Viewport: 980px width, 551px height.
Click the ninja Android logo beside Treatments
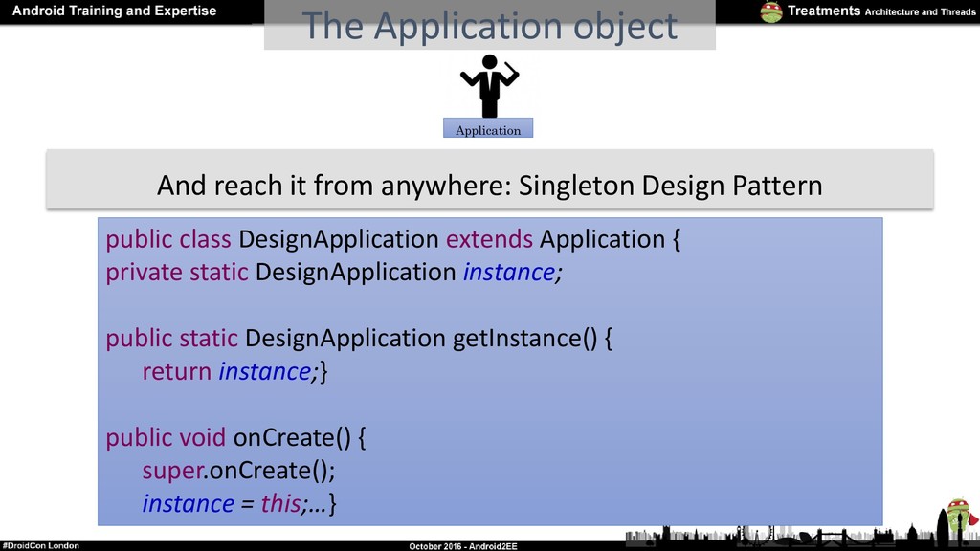click(771, 11)
